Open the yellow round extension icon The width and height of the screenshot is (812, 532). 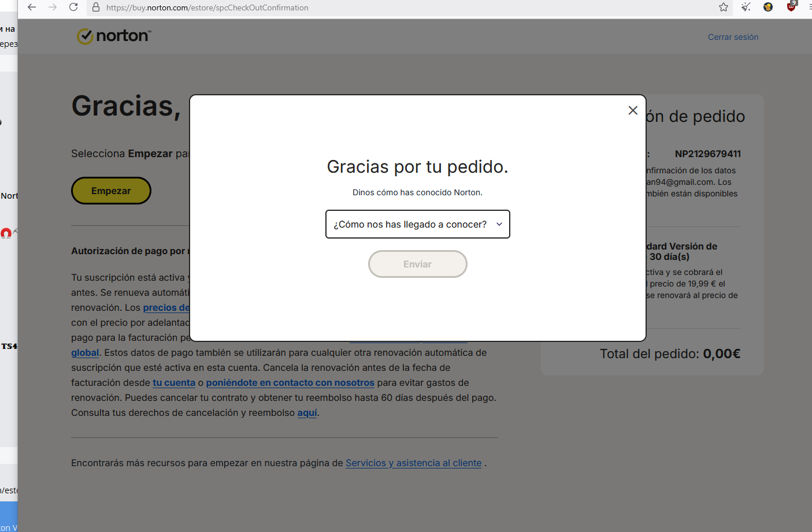coord(768,7)
